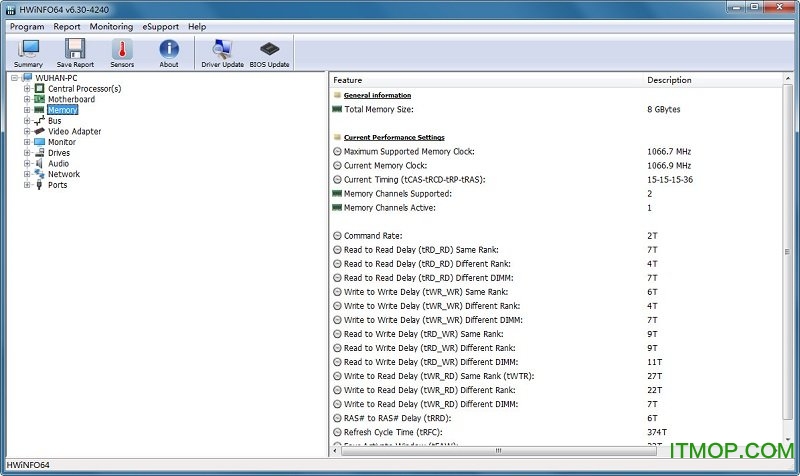800x476 pixels.
Task: Expand the Memory node
Action: click(27, 110)
